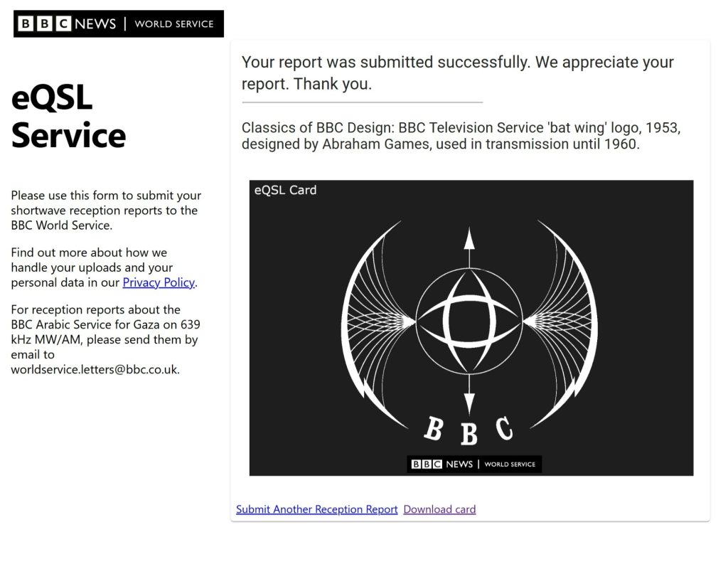
Task: Click the 'Classics of BBC Design' caption
Action: click(461, 136)
